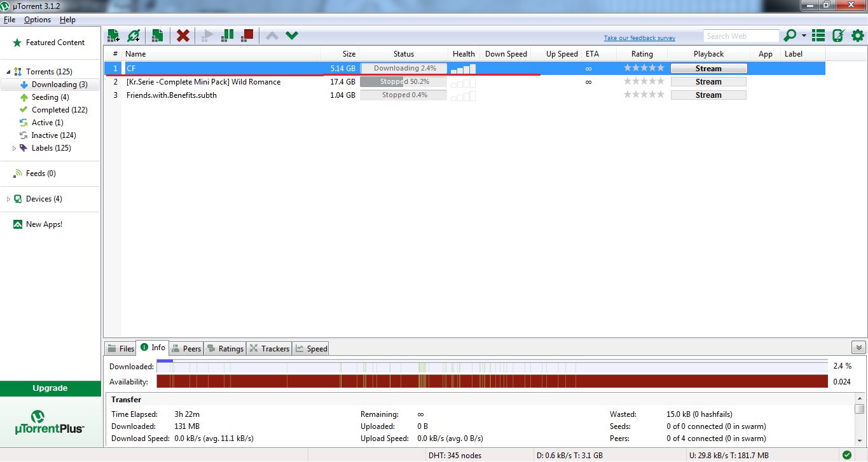Sort by the Down Speed column header
The image size is (868, 462).
pyautogui.click(x=506, y=54)
